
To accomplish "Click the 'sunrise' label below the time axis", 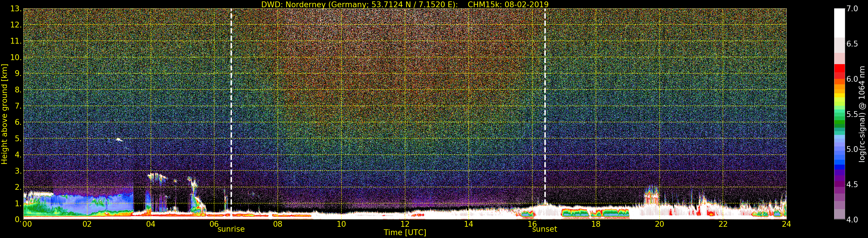I will pos(231,229).
